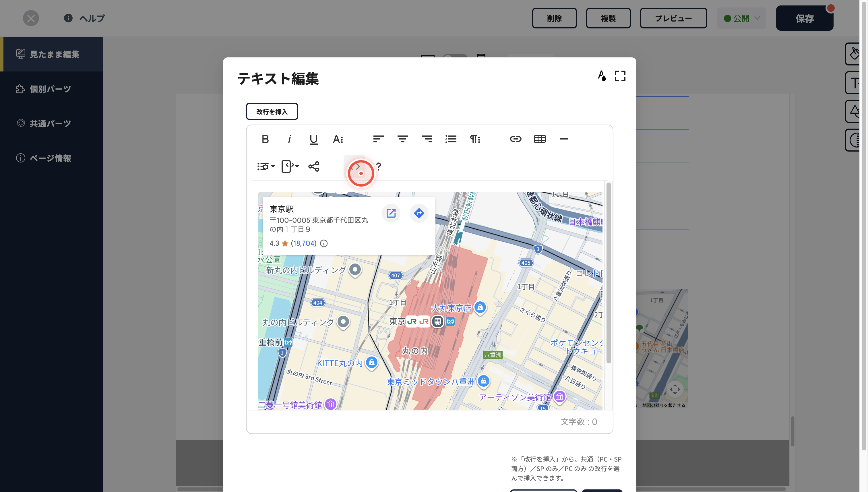
Task: Click the ポケモンセンター label on map
Action: coord(576,347)
